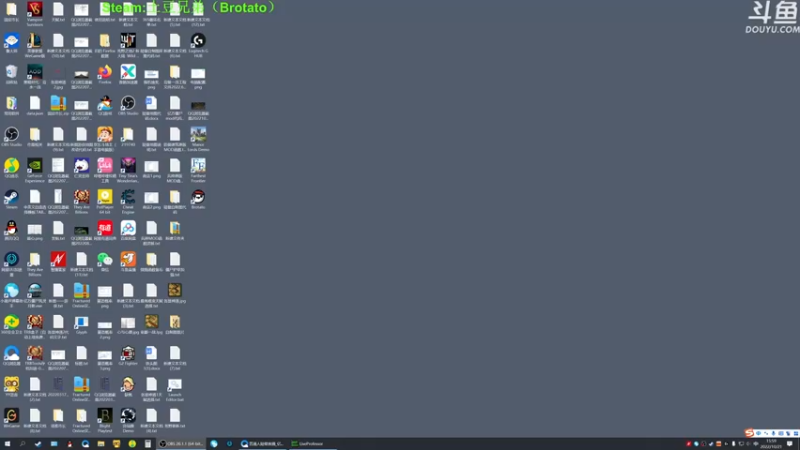The image size is (800, 450).
Task: Switch to the OBS taskbar window
Action: click(181, 444)
